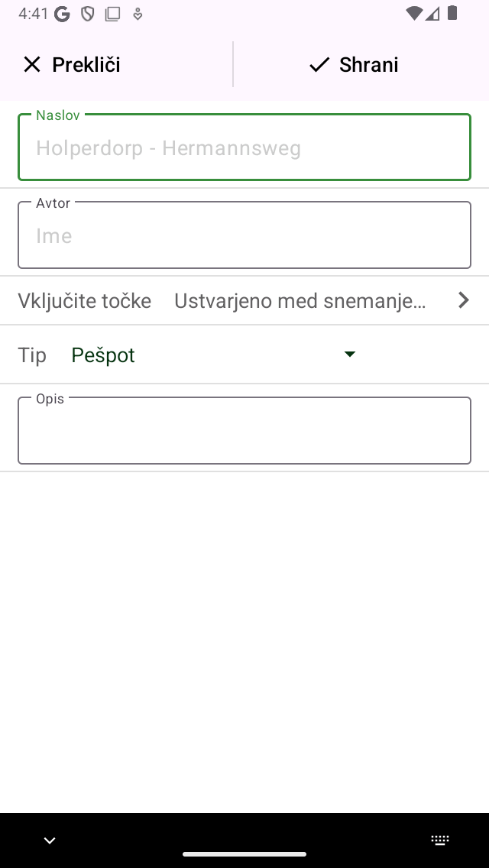Hide keyboard with bottom-left down chevron
Screen dimensions: 489x868
click(50, 840)
